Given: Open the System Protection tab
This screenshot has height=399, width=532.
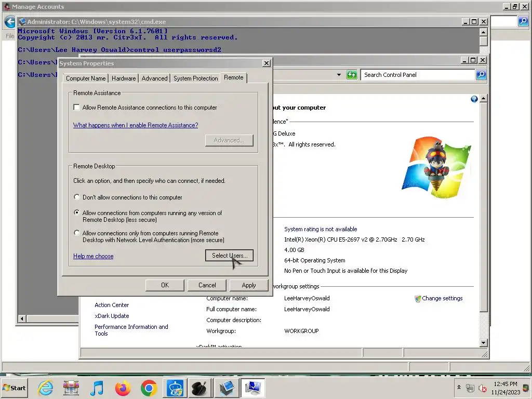Looking at the screenshot, I should coord(195,78).
